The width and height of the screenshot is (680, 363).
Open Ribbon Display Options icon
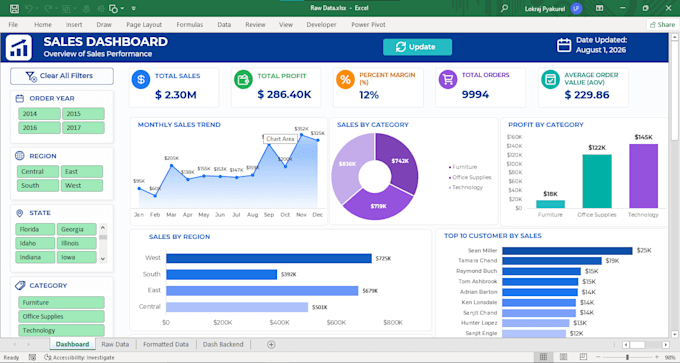599,8
